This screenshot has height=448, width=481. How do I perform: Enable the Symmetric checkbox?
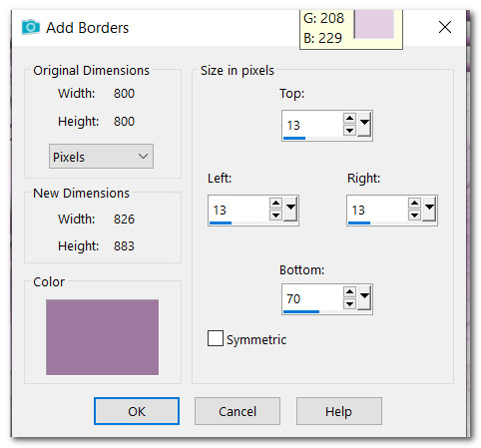(216, 338)
